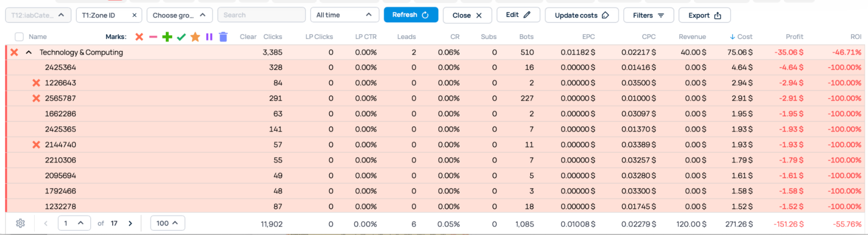Remove the T1:Zone ID grouping

coord(134,15)
